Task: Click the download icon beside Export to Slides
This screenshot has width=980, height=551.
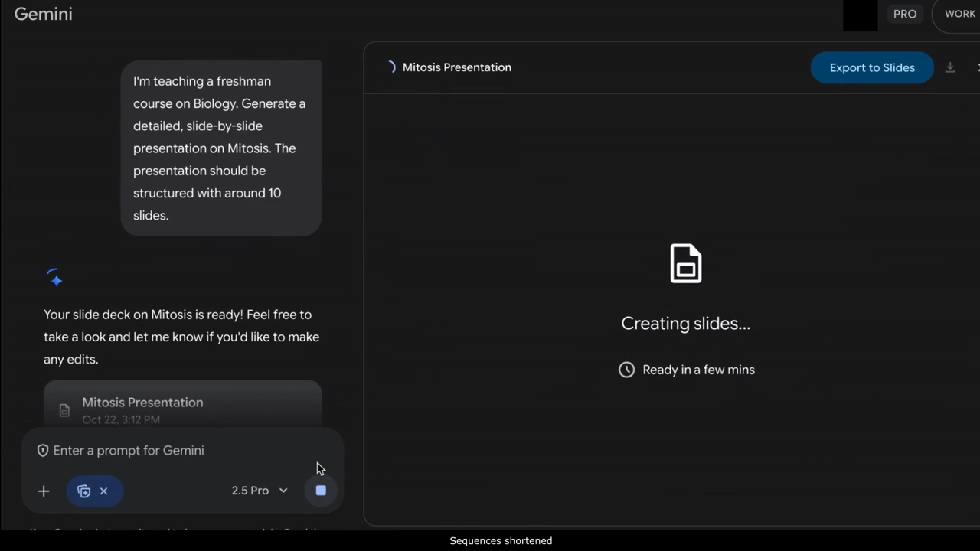Action: pyautogui.click(x=950, y=67)
